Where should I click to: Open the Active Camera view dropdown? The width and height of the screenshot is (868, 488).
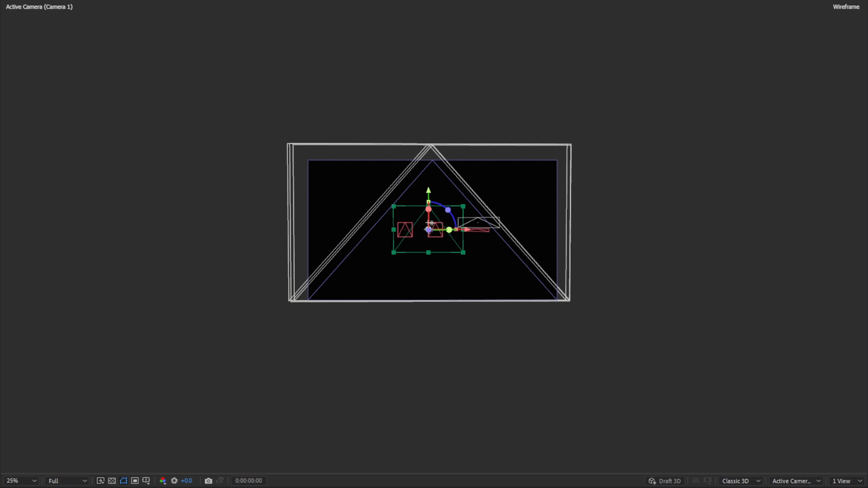pos(796,481)
